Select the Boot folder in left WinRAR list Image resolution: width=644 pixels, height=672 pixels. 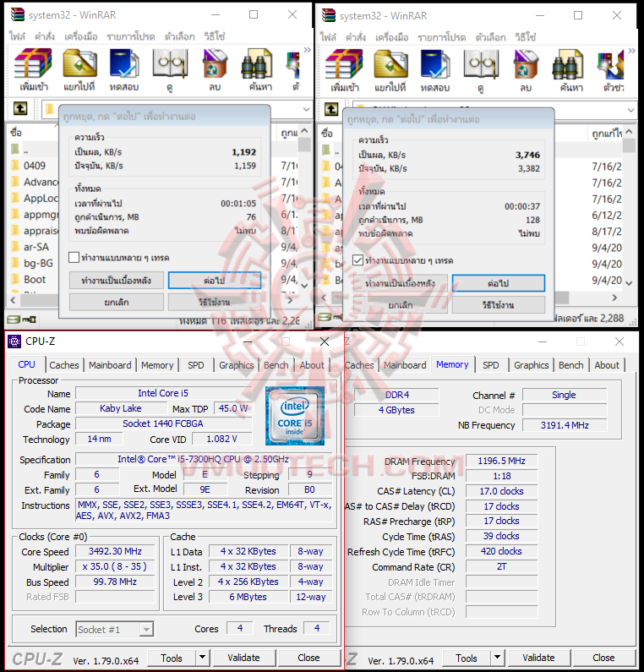(x=35, y=280)
